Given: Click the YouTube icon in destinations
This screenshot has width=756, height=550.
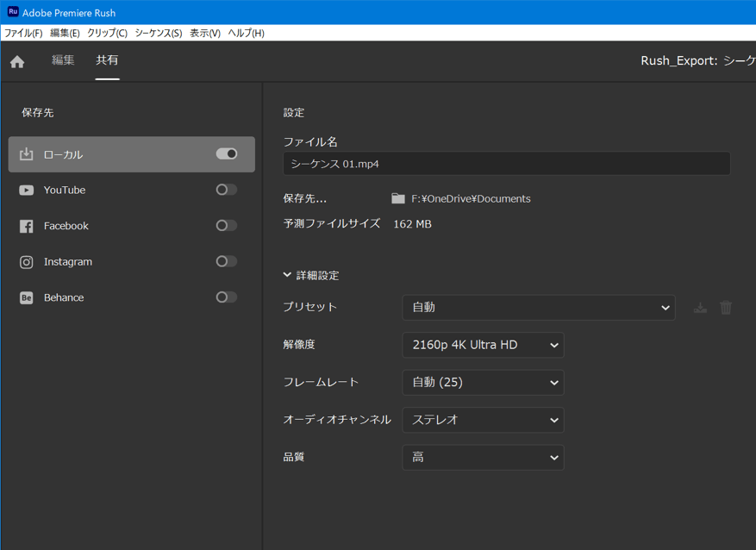Looking at the screenshot, I should (27, 191).
